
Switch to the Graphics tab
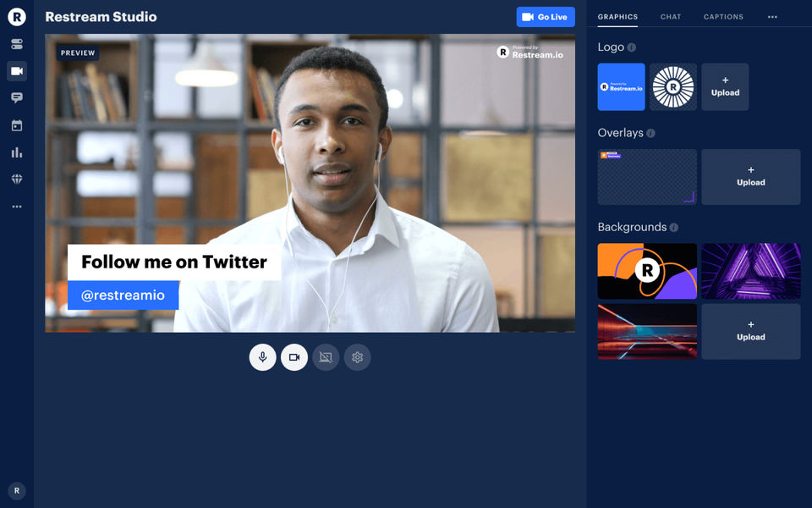(x=617, y=17)
